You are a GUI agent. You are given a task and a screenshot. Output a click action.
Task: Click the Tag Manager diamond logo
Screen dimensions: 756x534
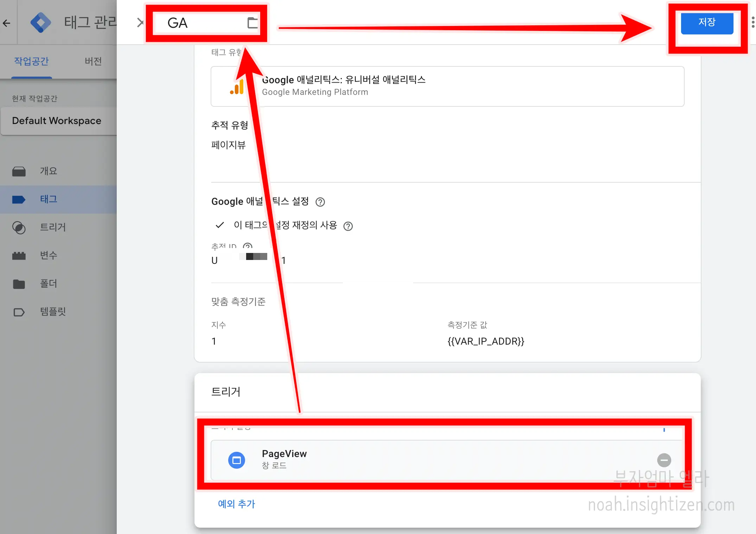click(x=40, y=22)
